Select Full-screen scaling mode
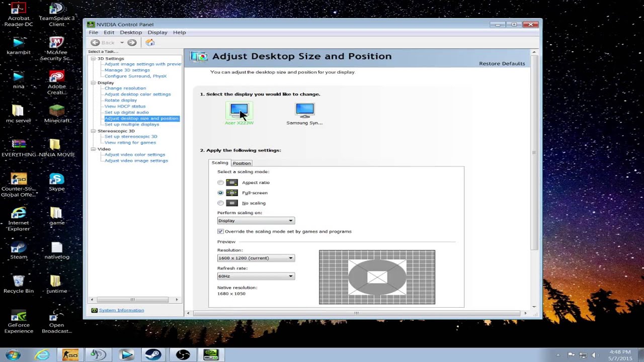The image size is (644, 362). point(220,193)
